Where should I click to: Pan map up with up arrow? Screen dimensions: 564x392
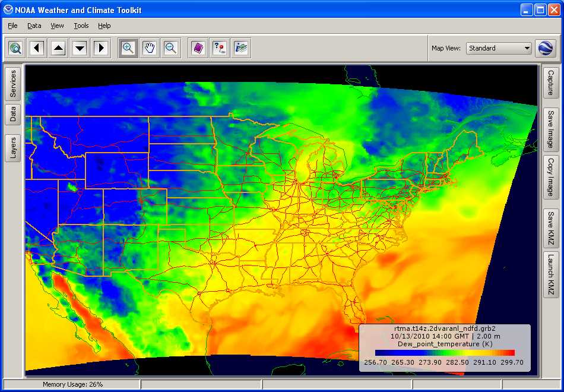coord(58,48)
